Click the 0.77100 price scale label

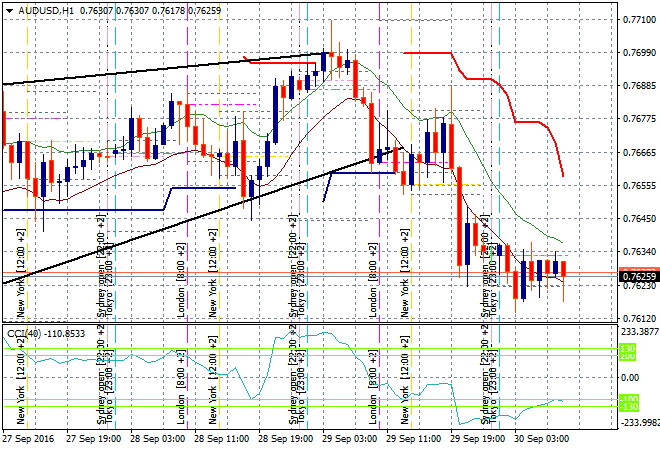click(634, 20)
